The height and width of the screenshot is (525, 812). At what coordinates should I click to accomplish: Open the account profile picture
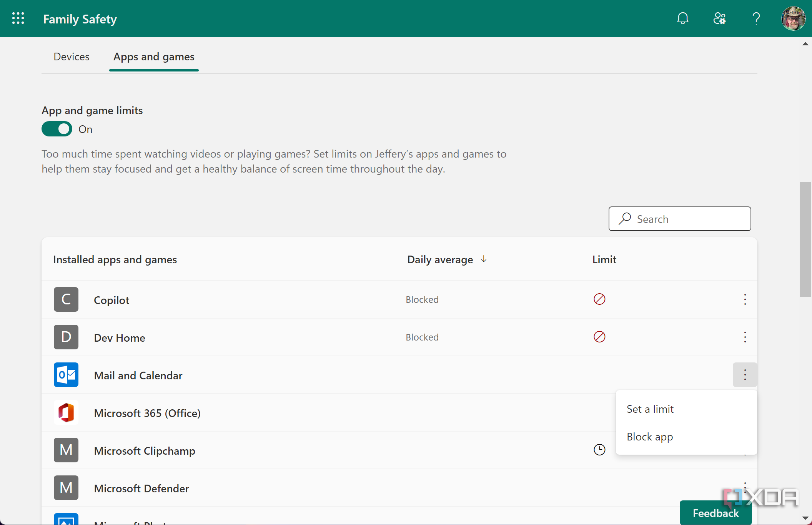point(793,18)
